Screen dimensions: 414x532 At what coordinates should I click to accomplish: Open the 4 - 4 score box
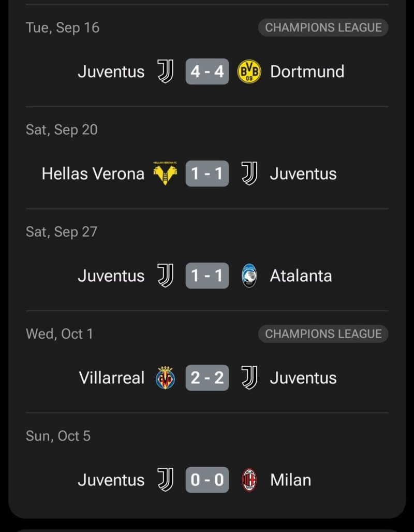207,71
